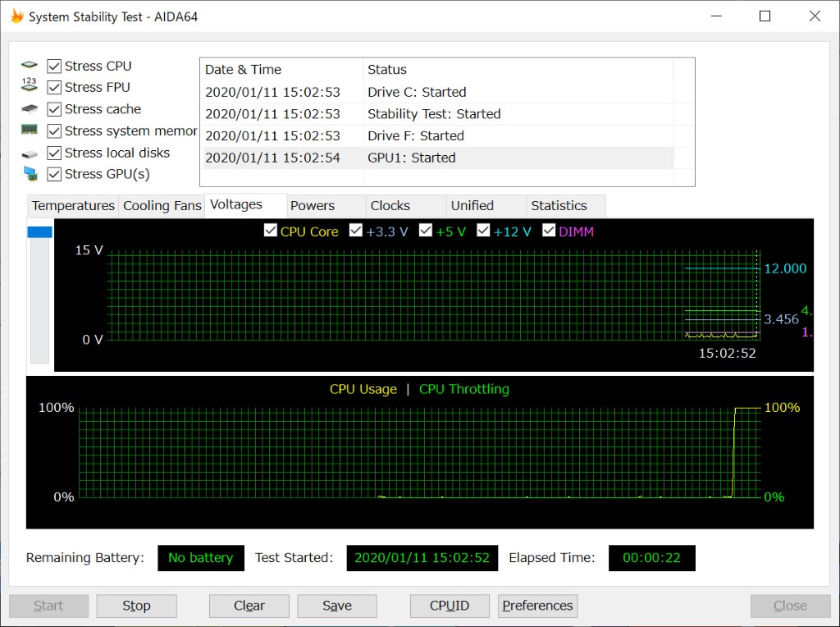The height and width of the screenshot is (627, 840).
Task: Click the CPU Throttling graph label
Action: pyautogui.click(x=464, y=389)
